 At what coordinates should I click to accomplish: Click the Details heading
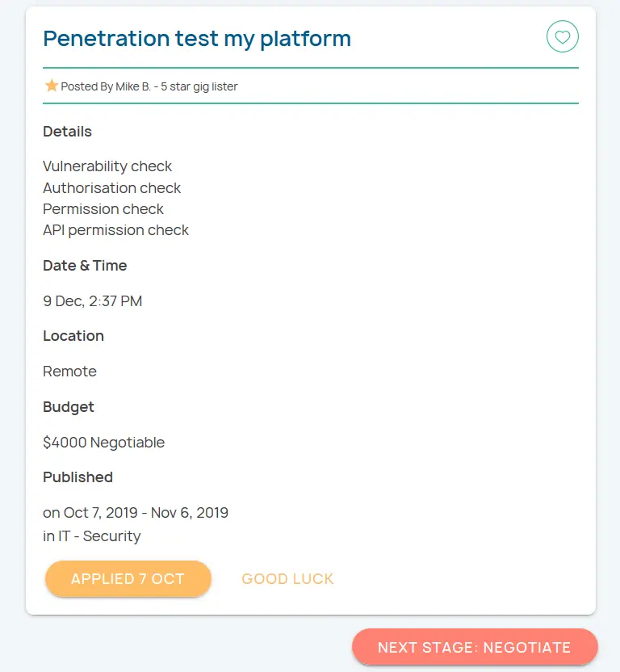coord(68,132)
